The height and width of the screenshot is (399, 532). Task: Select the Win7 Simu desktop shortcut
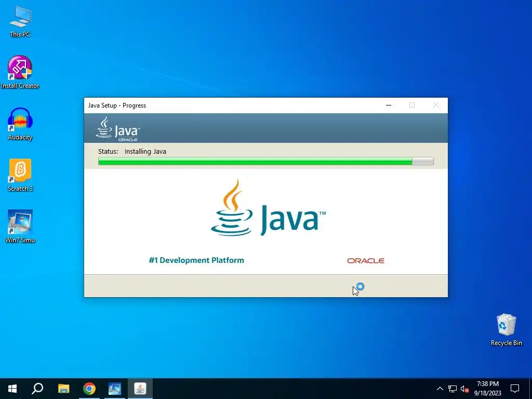[20, 227]
